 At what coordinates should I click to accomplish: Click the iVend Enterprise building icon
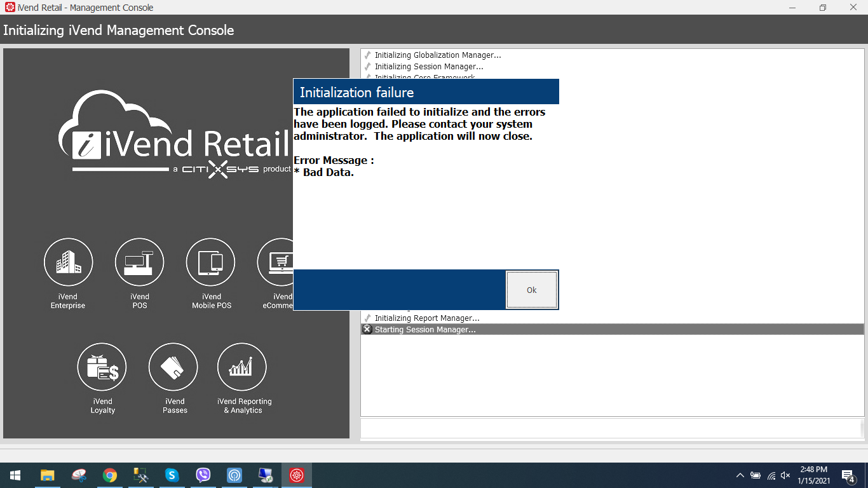pyautogui.click(x=68, y=262)
